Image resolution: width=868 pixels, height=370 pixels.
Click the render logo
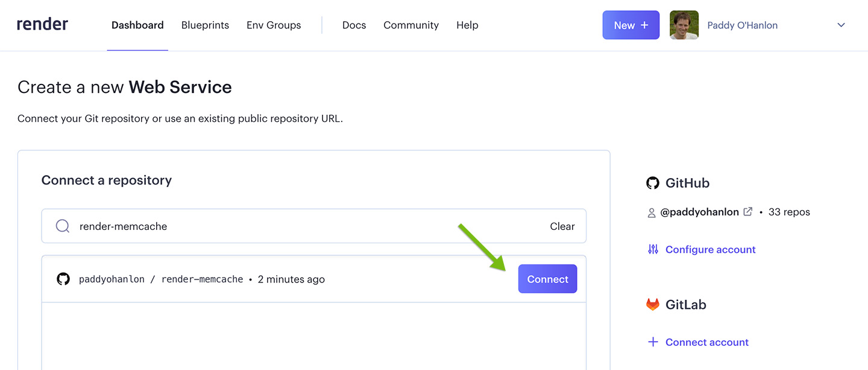click(42, 25)
